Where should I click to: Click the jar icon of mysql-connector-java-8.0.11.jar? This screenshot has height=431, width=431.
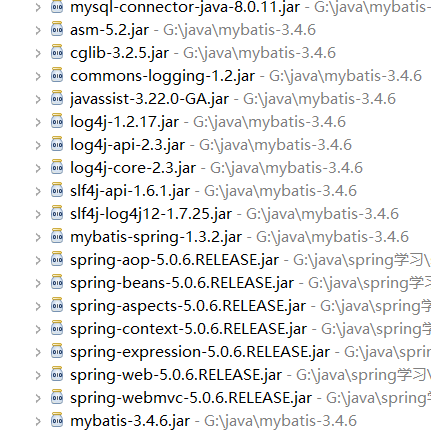pyautogui.click(x=57, y=7)
